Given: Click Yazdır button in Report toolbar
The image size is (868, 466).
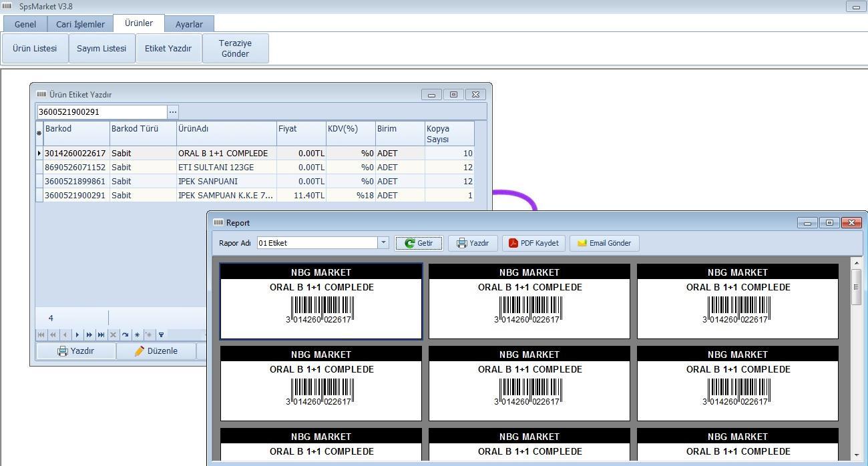Looking at the screenshot, I should coord(473,243).
